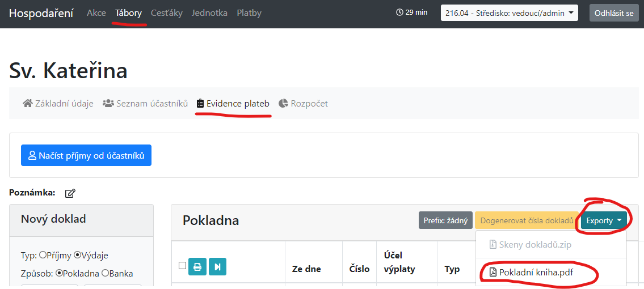This screenshot has height=289, width=644.
Task: Open the Akce menu item
Action: (96, 12)
